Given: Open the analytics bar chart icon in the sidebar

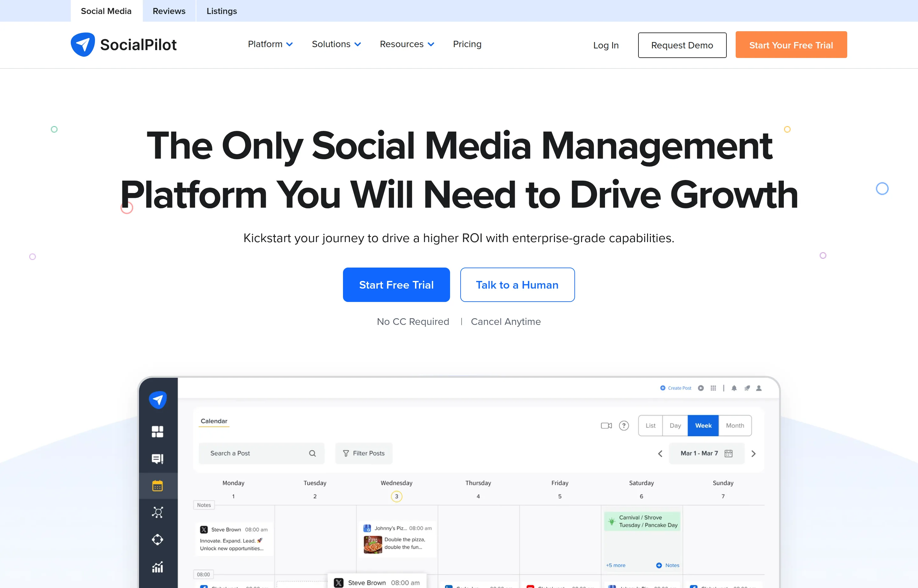Looking at the screenshot, I should point(157,567).
